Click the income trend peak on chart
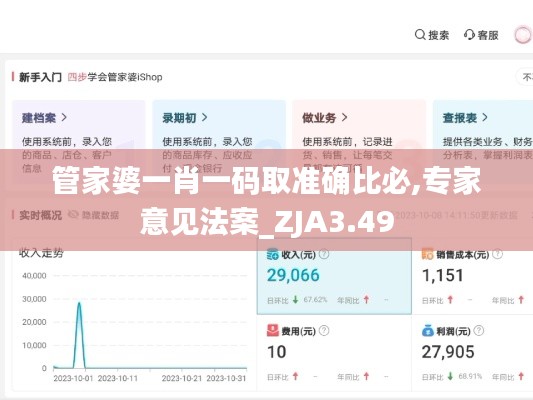 point(79,303)
